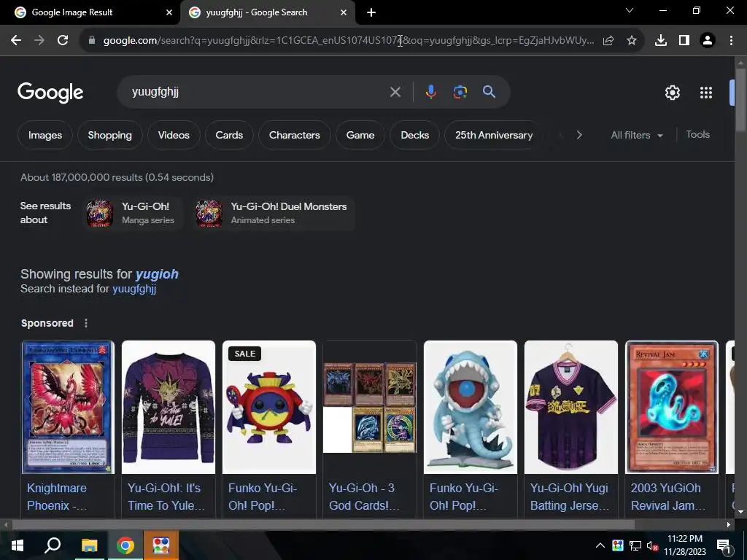The height and width of the screenshot is (560, 747).
Task: Select the Characters filter chip
Action: pos(295,135)
